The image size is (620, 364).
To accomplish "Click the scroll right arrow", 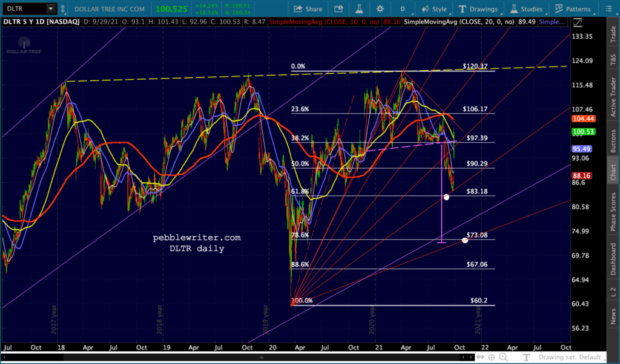I will (x=470, y=357).
